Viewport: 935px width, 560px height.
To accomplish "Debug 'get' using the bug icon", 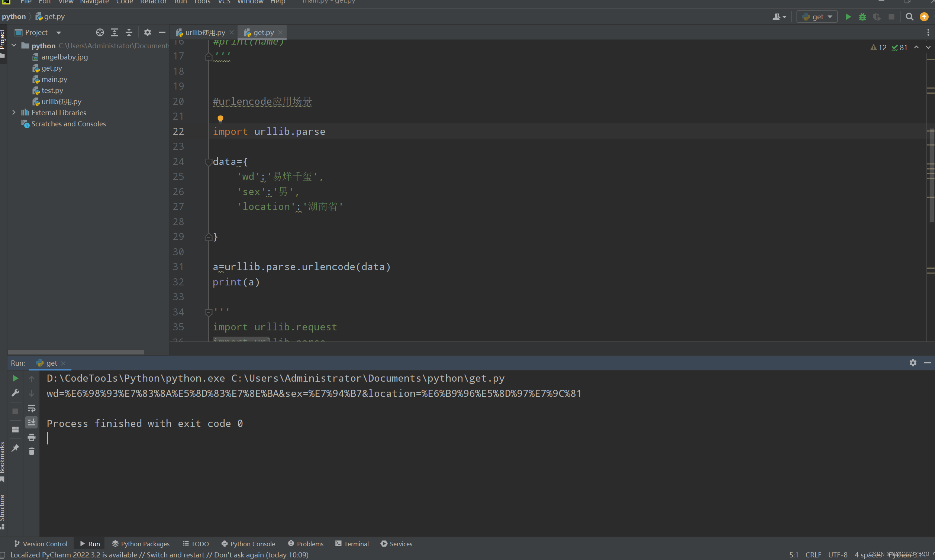I will point(863,17).
